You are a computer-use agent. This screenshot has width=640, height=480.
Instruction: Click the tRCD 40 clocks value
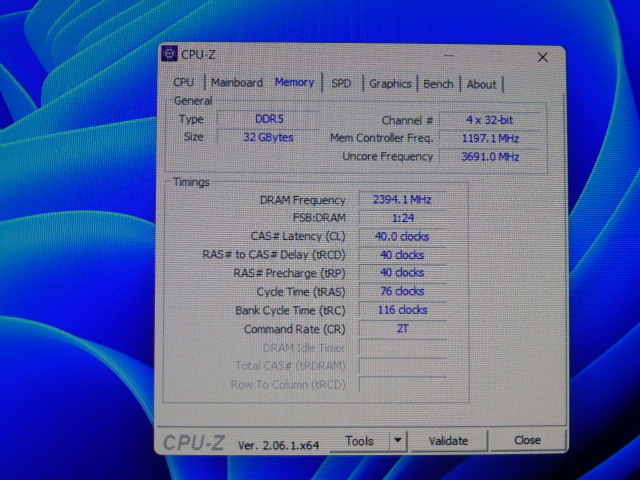402,255
